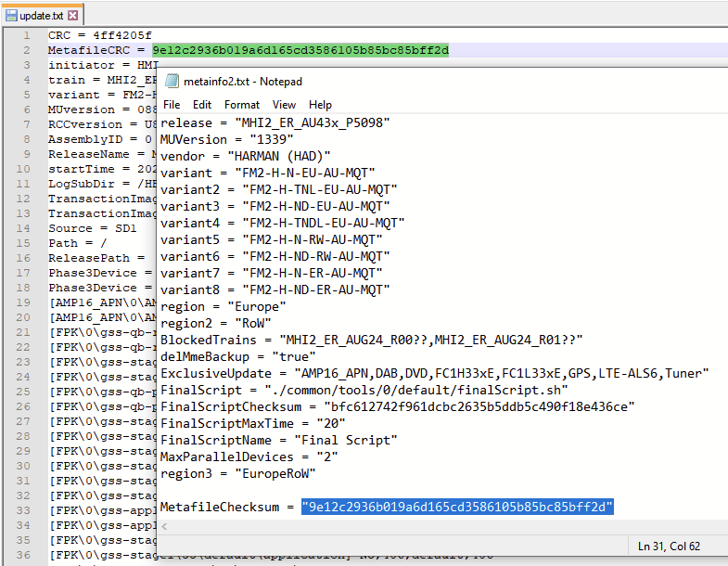This screenshot has width=728, height=566.
Task: Click the horizontal scrollbar left arrow in Notepad
Action: pyautogui.click(x=164, y=526)
